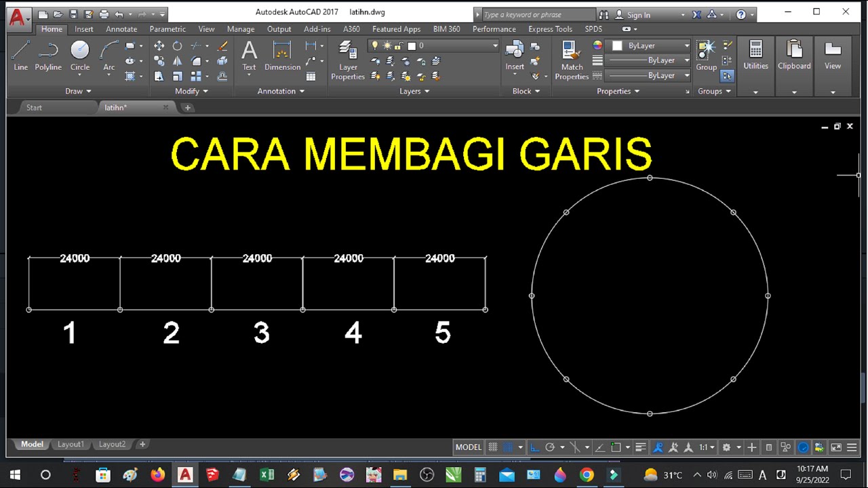
Task: Switch to the Start file tab
Action: (x=34, y=107)
